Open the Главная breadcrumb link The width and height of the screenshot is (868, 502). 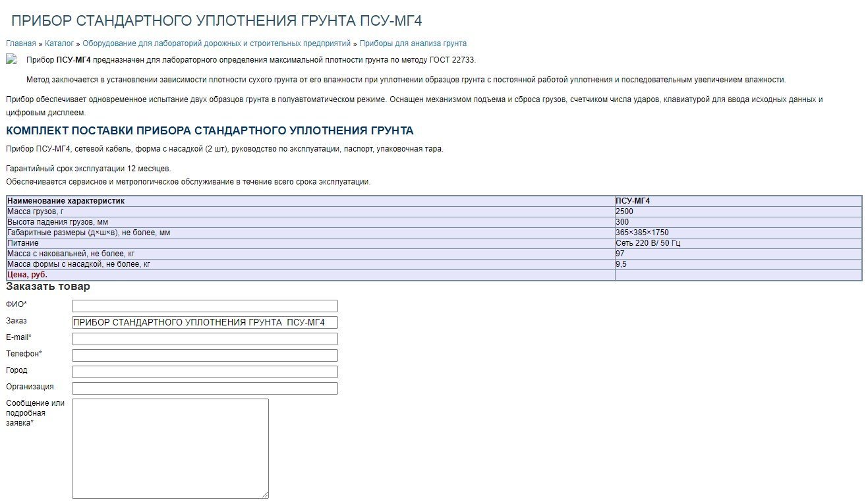pyautogui.click(x=21, y=43)
